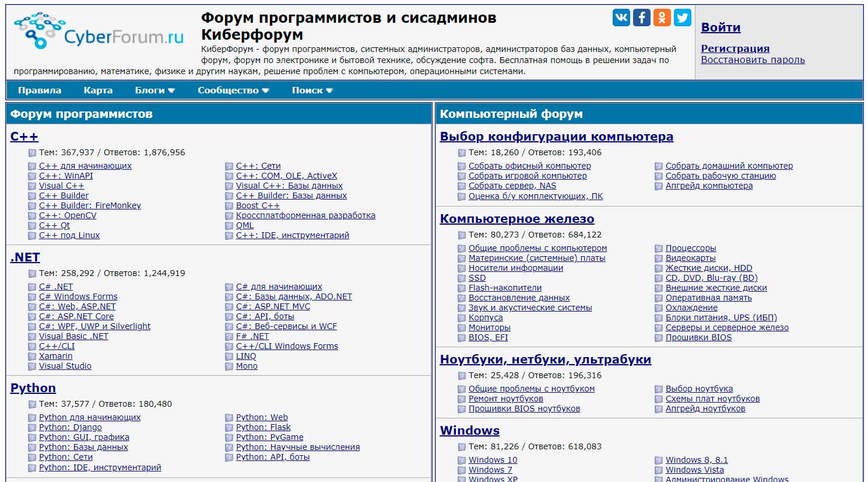Open Апгрейд компьютера subforum
The image size is (868, 482).
(x=709, y=186)
